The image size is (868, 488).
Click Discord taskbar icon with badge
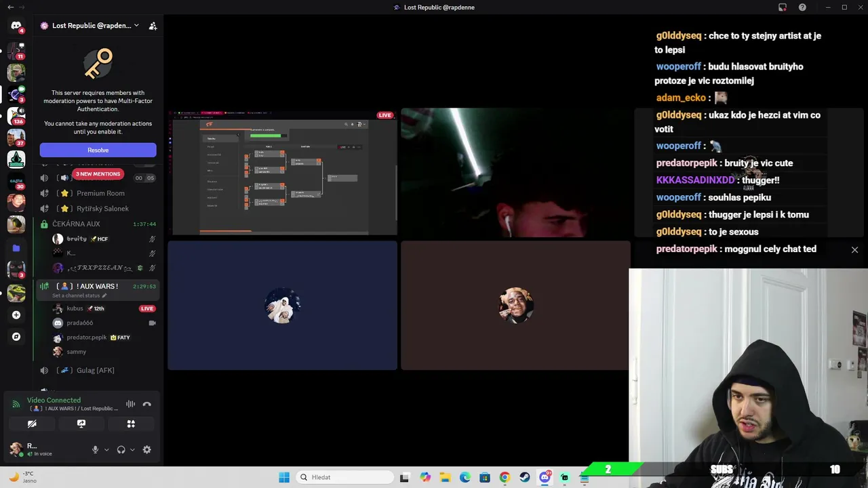[x=545, y=477]
